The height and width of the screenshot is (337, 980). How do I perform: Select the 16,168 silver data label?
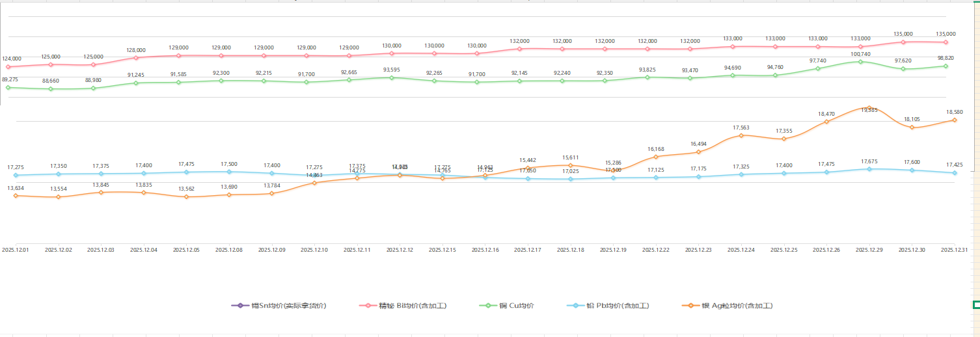(x=656, y=149)
